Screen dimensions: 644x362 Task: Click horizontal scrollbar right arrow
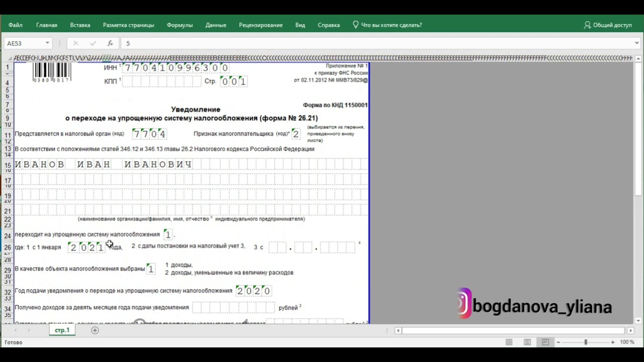(x=630, y=330)
